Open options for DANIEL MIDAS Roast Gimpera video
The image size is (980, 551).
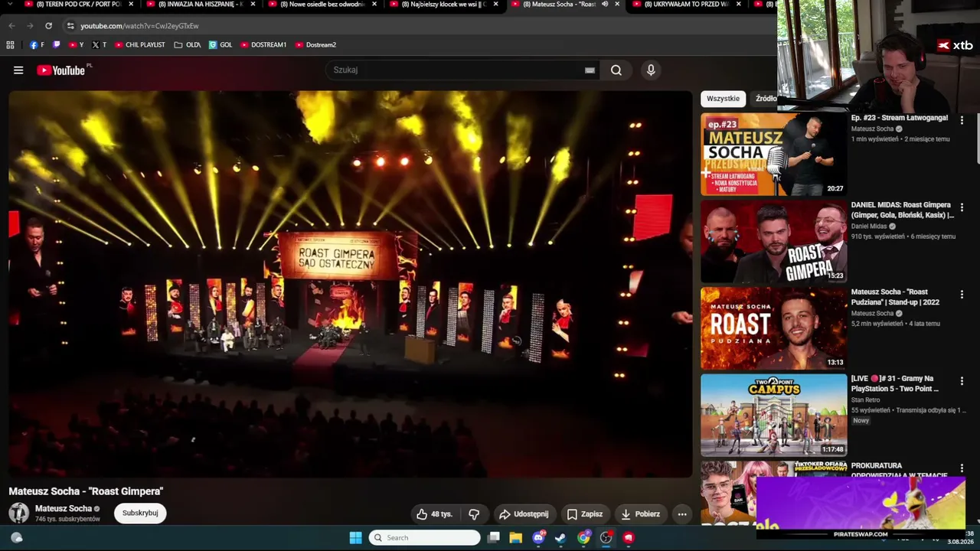tap(962, 207)
